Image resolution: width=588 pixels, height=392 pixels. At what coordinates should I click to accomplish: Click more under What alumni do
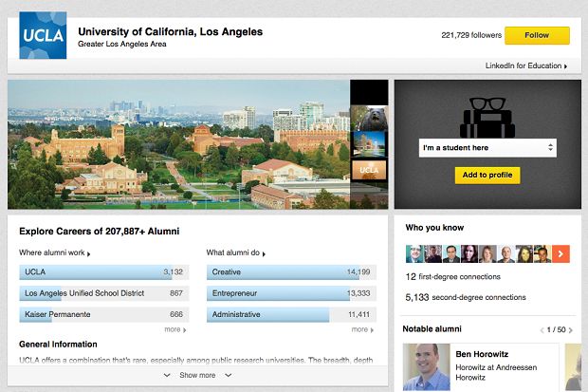point(362,329)
